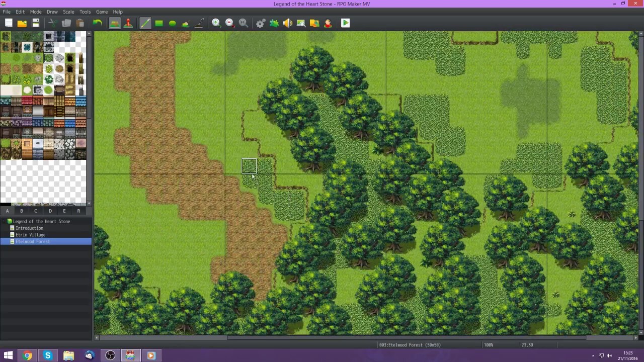644x362 pixels.
Task: Copy using the toolbar copy icon
Action: tap(66, 23)
